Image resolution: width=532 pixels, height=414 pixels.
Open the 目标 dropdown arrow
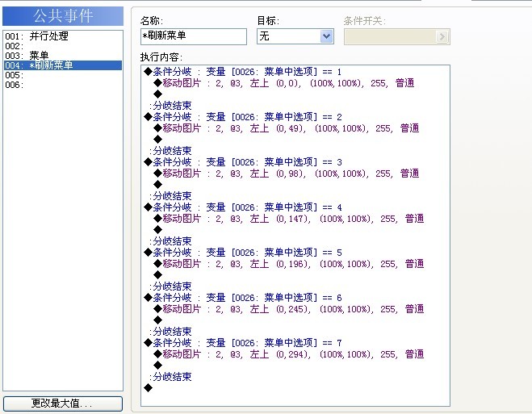tap(326, 36)
